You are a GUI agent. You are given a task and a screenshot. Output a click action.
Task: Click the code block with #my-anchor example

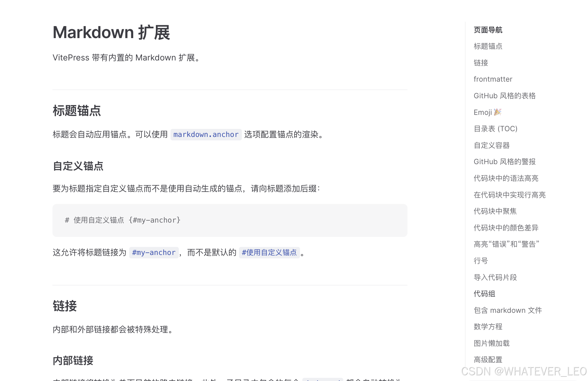230,220
